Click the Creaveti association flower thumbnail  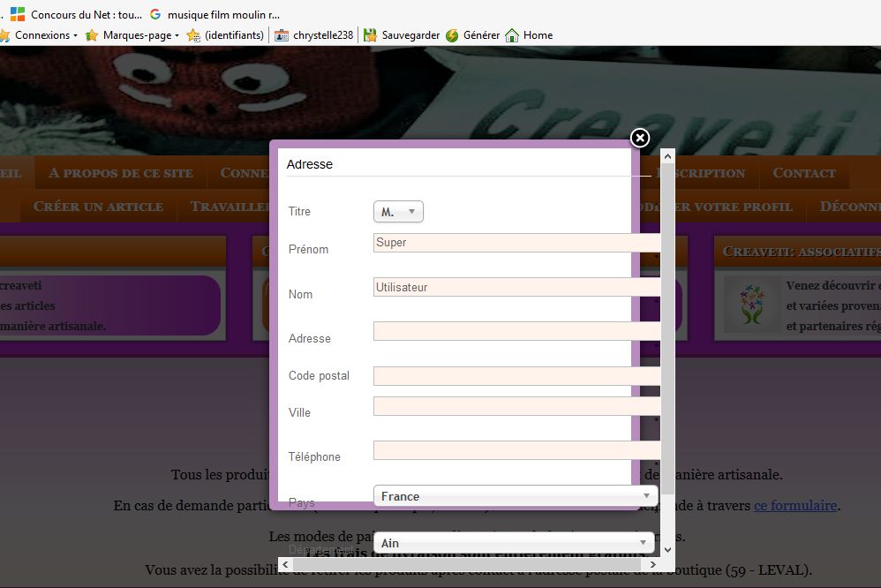point(752,304)
